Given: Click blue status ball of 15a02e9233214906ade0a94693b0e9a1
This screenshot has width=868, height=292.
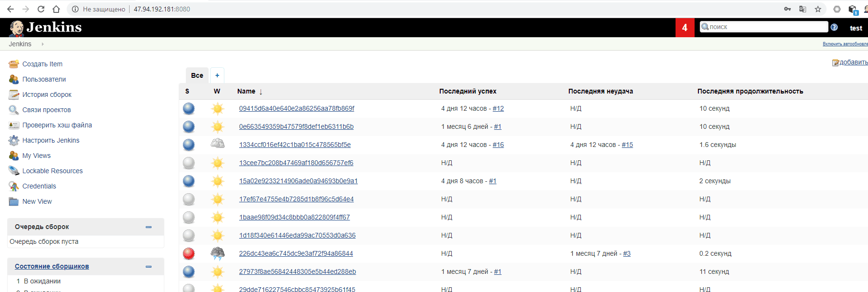Looking at the screenshot, I should [189, 181].
